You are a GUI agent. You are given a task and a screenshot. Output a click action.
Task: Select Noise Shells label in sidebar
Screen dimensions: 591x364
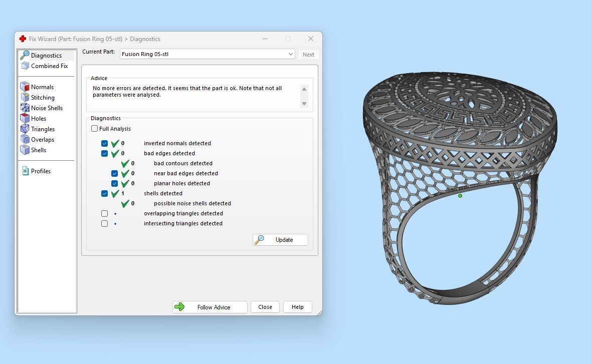[47, 108]
